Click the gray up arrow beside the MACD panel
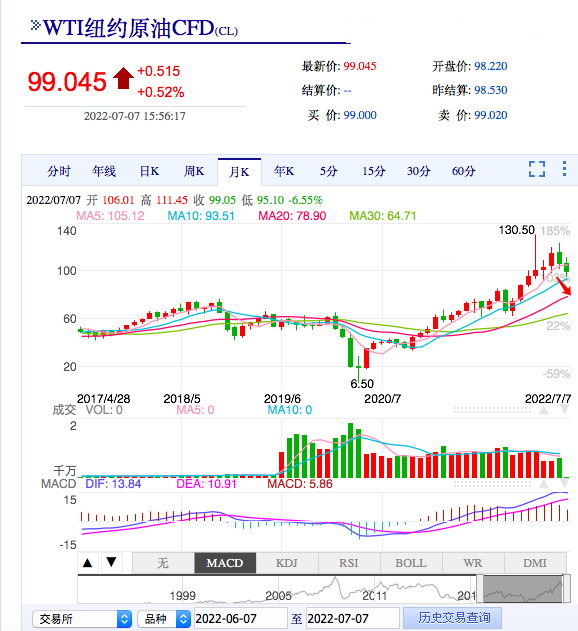The height and width of the screenshot is (631, 578). 543,484
